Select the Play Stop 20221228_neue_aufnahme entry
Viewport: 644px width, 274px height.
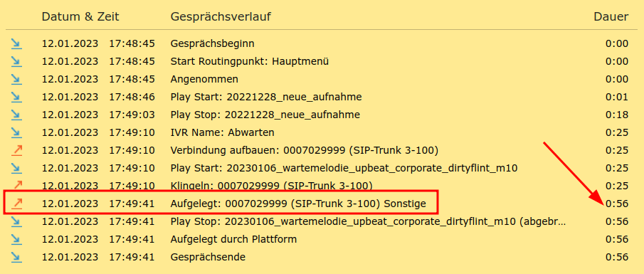pyautogui.click(x=265, y=115)
